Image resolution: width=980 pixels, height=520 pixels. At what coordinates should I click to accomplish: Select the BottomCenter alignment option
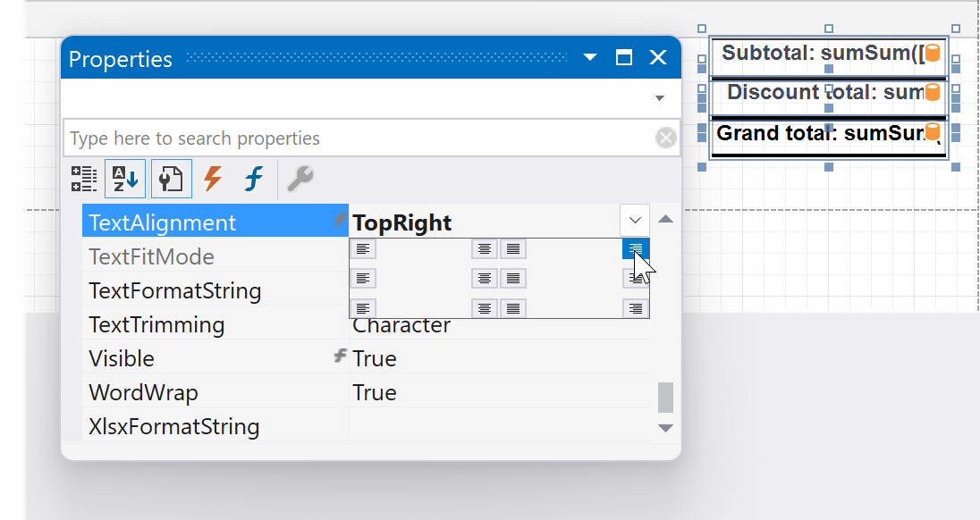tap(484, 307)
